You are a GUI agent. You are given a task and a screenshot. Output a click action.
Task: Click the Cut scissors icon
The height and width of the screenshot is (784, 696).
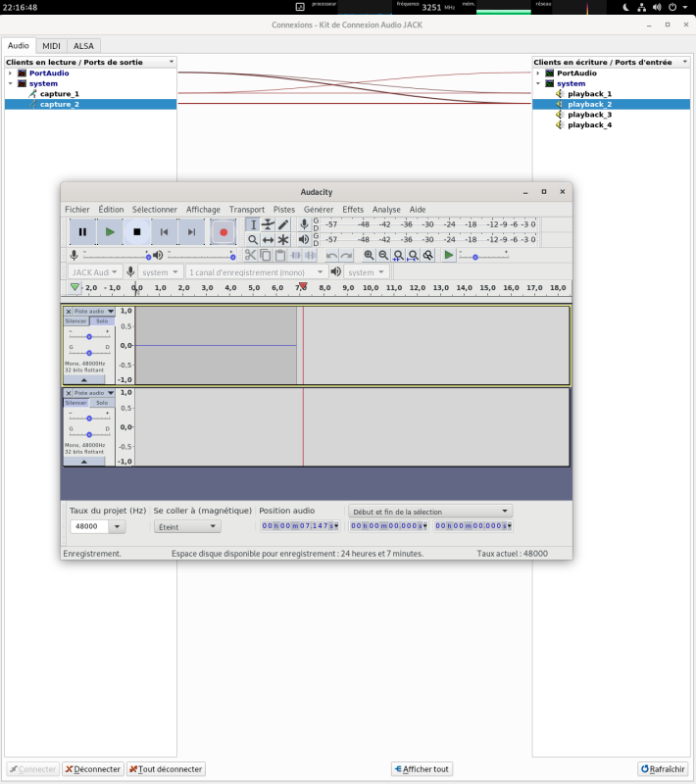251,256
